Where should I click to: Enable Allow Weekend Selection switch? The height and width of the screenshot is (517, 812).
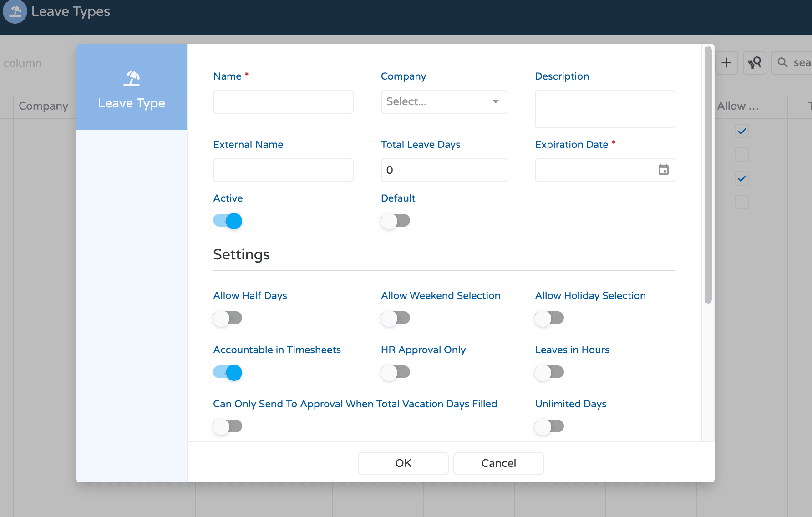[395, 318]
